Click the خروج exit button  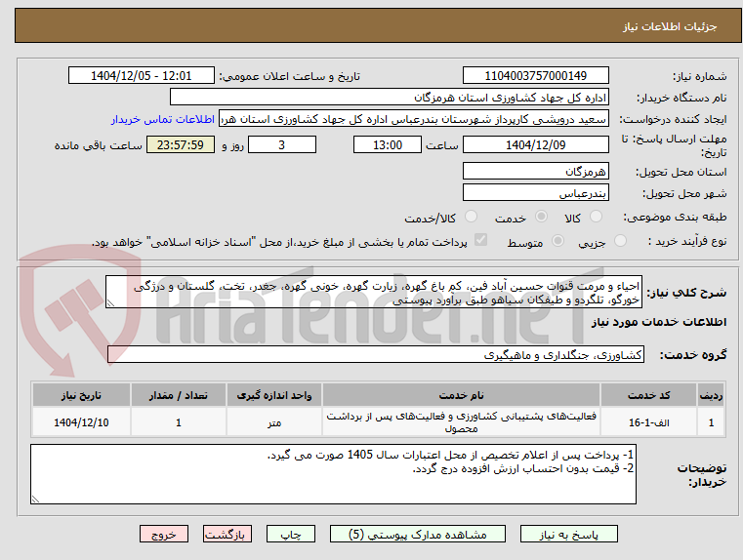coord(164,534)
